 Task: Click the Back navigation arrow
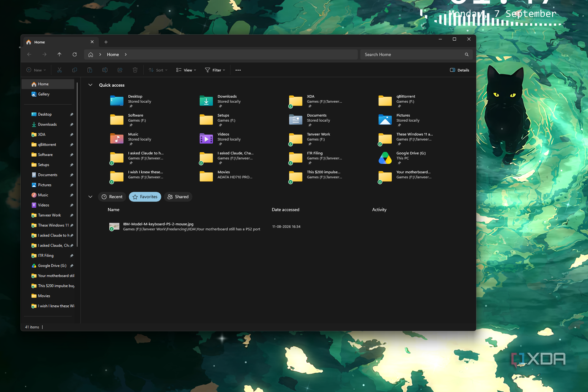pos(29,55)
